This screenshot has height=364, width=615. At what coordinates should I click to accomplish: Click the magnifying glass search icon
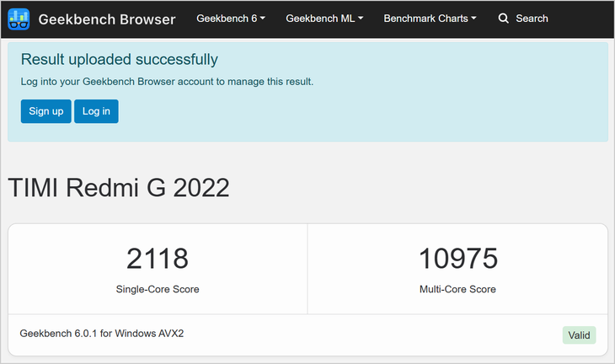coord(503,19)
